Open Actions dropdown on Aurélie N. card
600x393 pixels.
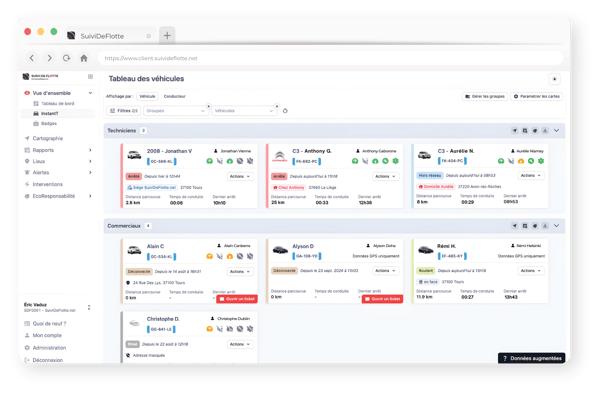click(x=531, y=175)
